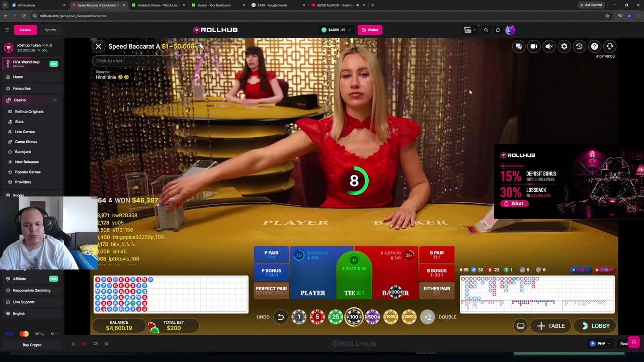Screen dimensions: 644x362
Task: Open the site search magnifier
Action: [486, 30]
